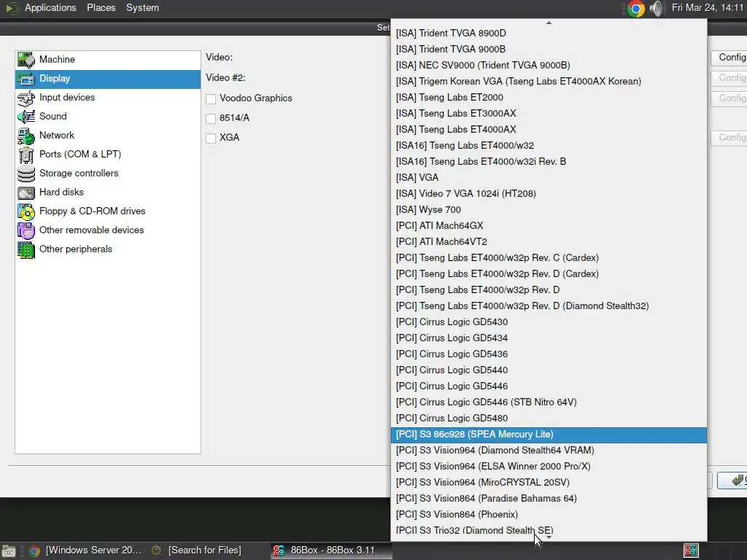Switch to 86Box 3.11 taskbar window
Viewport: 747px width, 560px height.
pyautogui.click(x=332, y=551)
